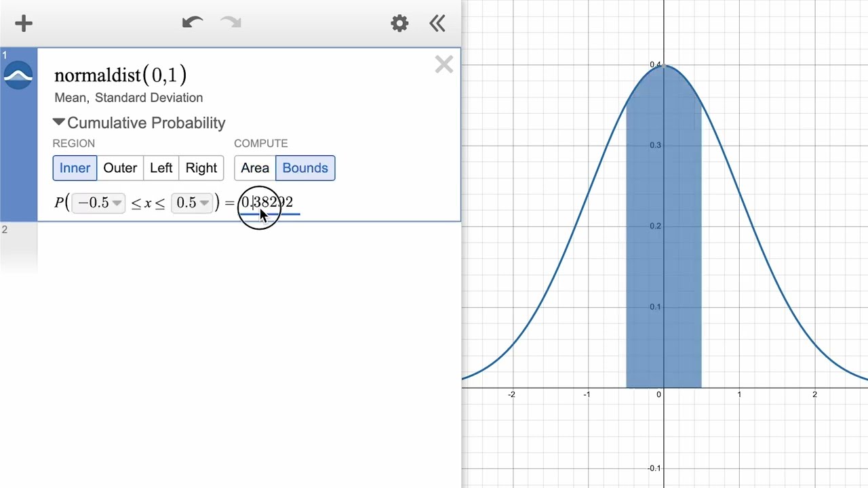Screen dimensions: 868x488
Task: Click the 0.2 y-axis label on the graph
Action: pos(654,226)
